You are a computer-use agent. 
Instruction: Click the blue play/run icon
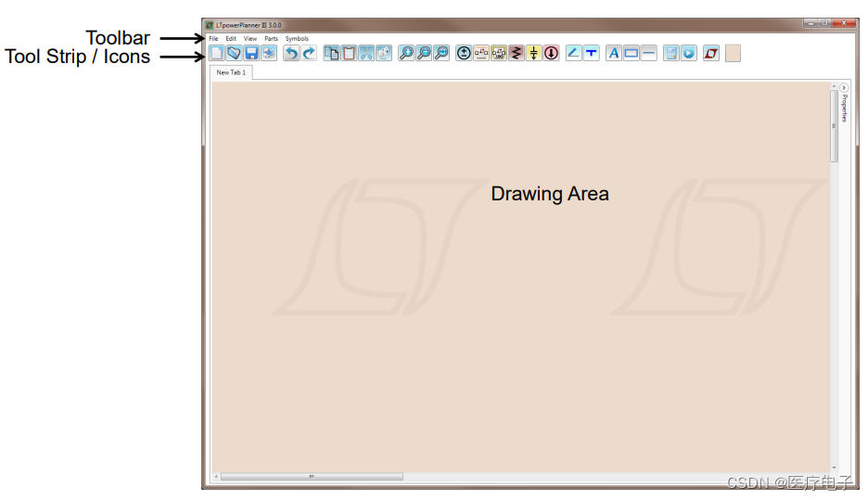tap(689, 53)
